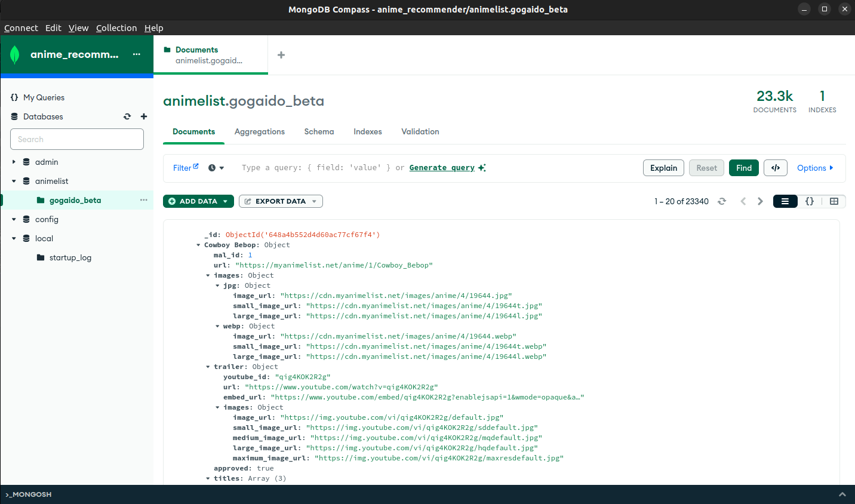Export query to language code icon
Image resolution: width=855 pixels, height=504 pixels.
click(776, 168)
